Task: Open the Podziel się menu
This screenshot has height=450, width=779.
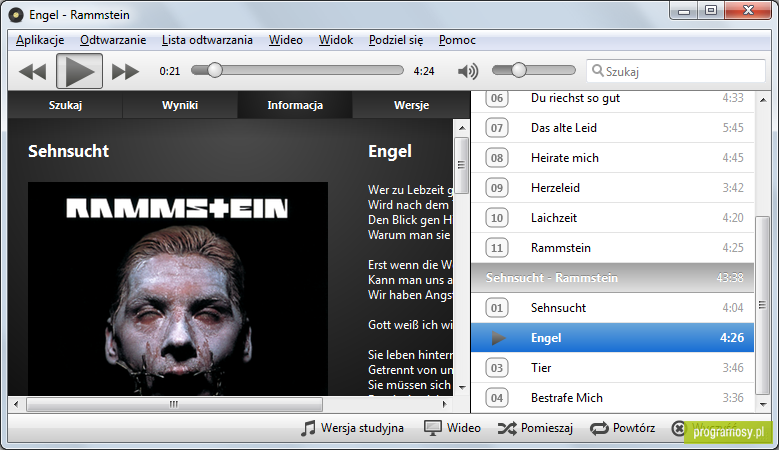Action: [396, 40]
